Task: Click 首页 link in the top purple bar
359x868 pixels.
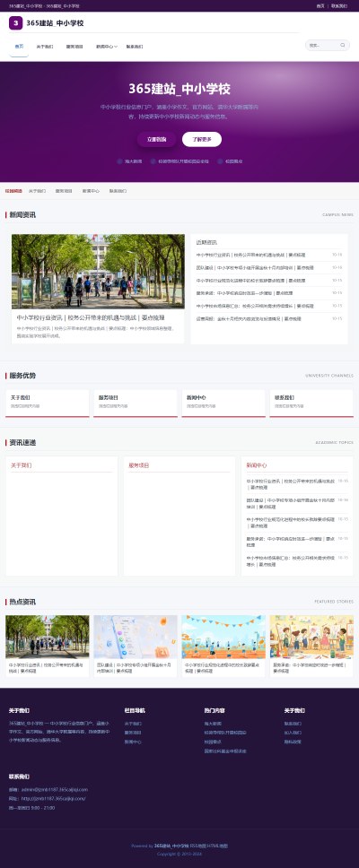Action: 320,6
